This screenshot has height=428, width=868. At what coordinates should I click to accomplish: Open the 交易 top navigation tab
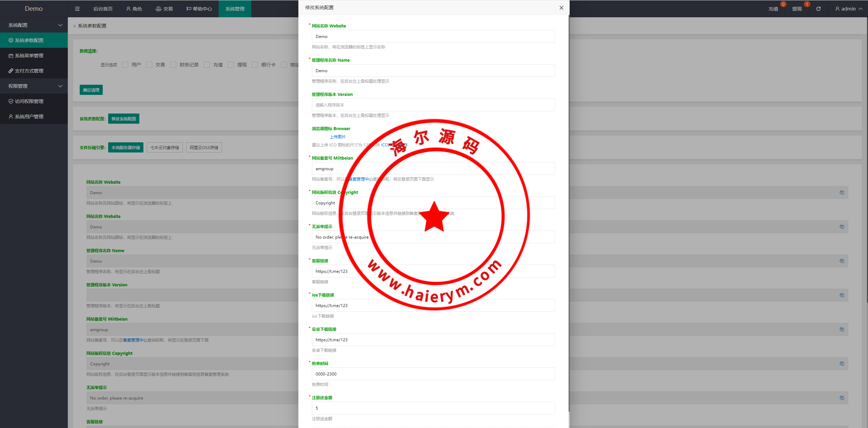click(x=164, y=9)
